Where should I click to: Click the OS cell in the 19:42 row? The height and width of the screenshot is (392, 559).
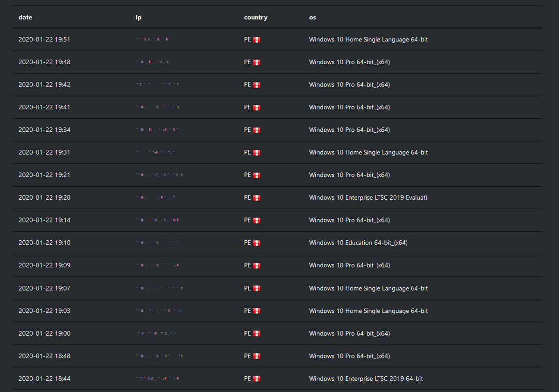point(349,85)
